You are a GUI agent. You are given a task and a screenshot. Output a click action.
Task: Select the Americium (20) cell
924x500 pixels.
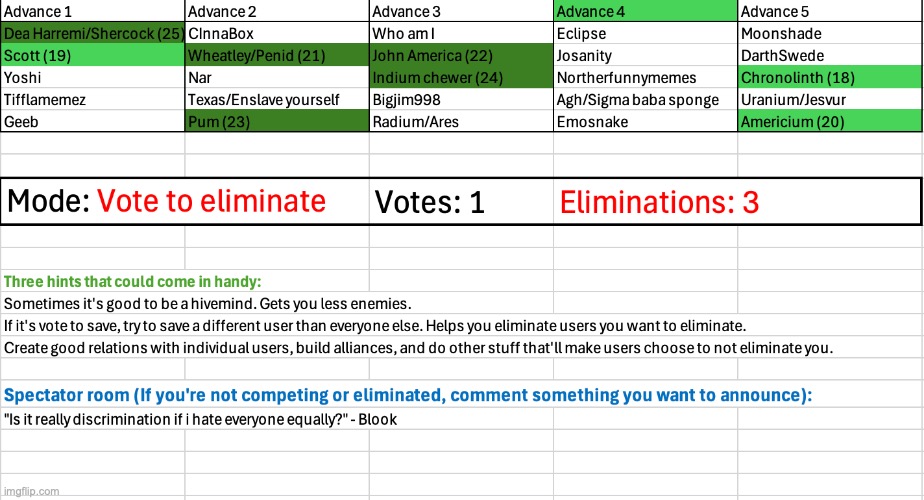pyautogui.click(x=830, y=122)
